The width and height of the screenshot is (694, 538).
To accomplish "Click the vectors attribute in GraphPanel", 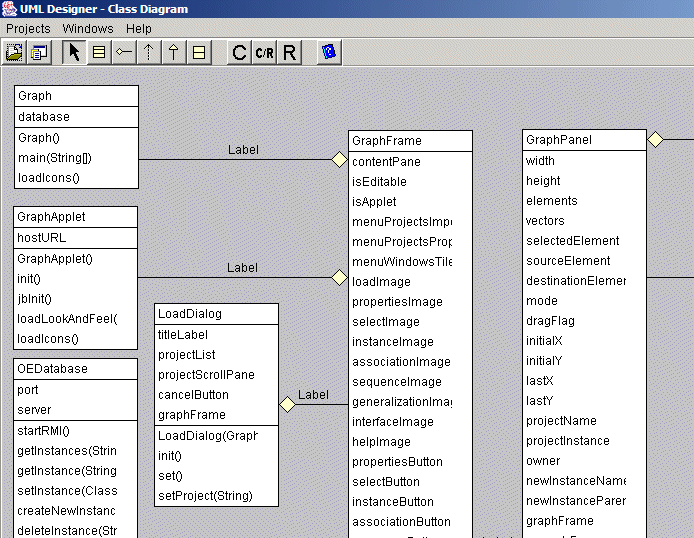I will point(545,221).
